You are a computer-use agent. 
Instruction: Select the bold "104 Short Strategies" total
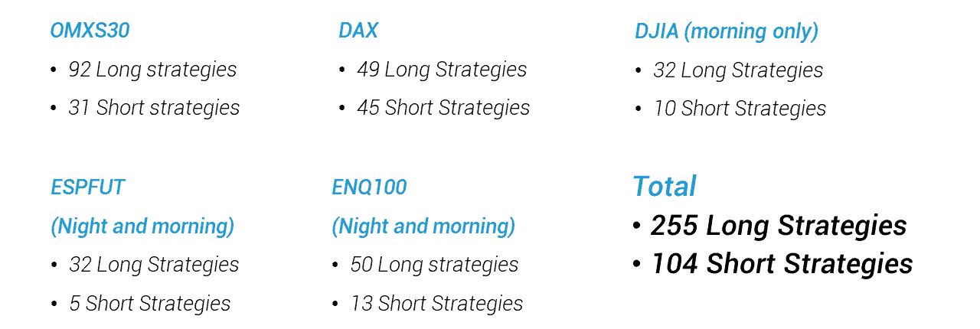tap(782, 264)
